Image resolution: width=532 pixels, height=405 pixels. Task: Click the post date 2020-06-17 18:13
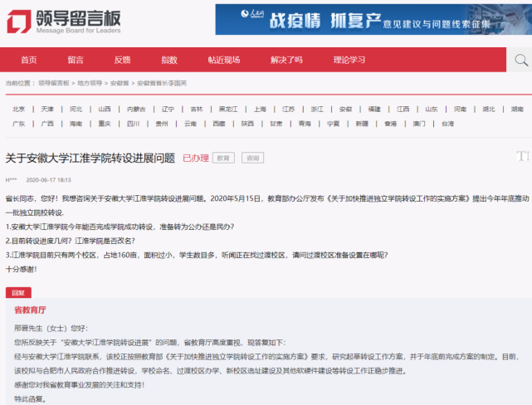coord(48,180)
